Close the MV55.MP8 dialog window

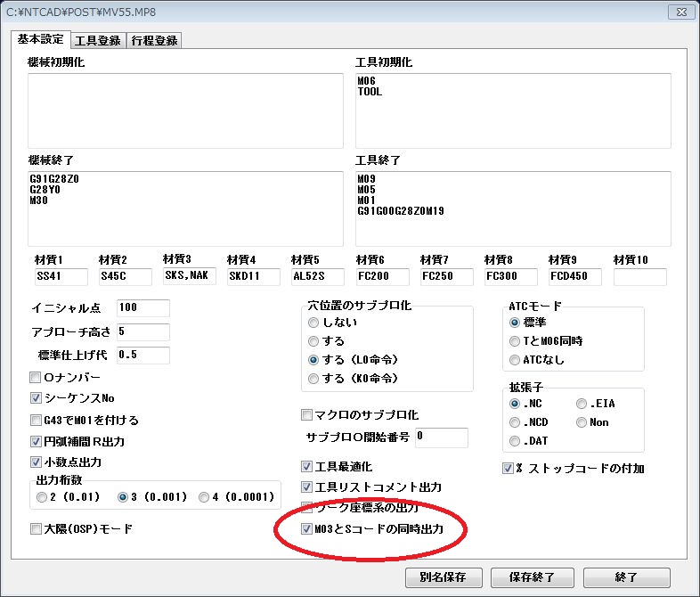(681, 12)
